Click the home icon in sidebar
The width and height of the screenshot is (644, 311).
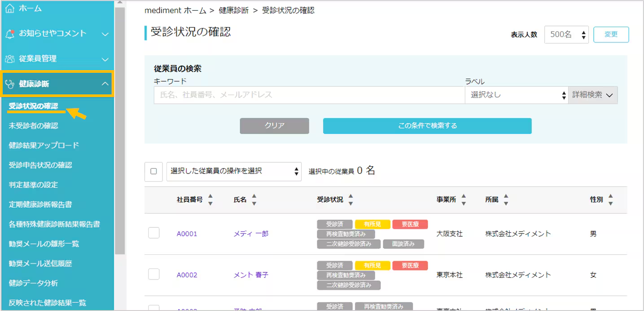click(x=10, y=9)
